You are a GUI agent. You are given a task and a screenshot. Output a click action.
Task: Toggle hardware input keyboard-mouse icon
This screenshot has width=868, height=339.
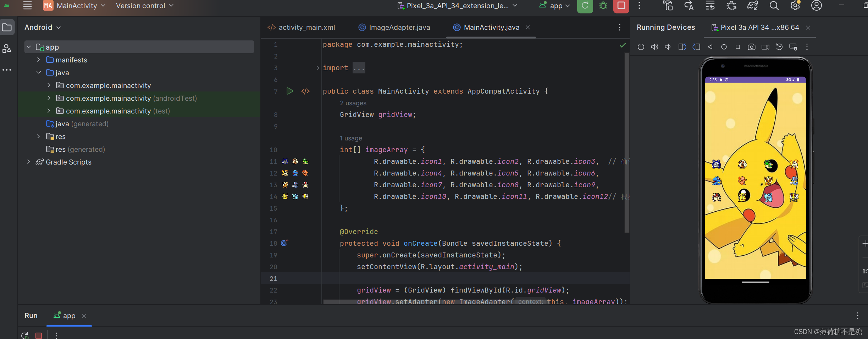[x=793, y=47]
